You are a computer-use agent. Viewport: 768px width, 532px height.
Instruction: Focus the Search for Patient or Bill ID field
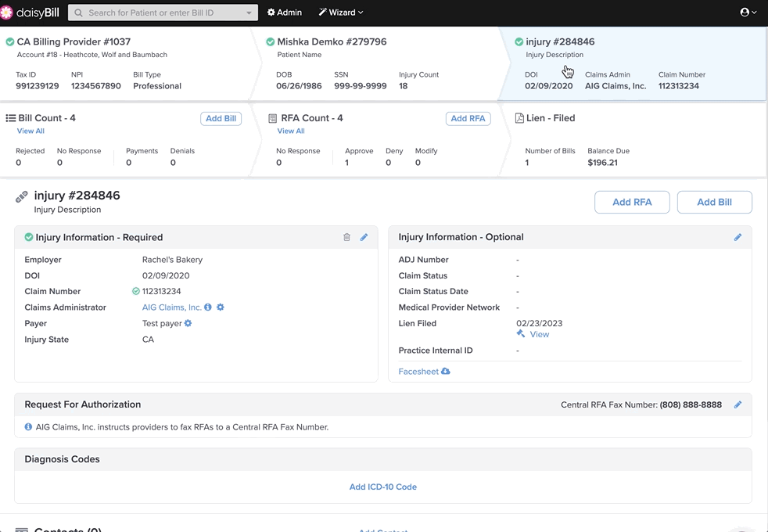point(163,13)
